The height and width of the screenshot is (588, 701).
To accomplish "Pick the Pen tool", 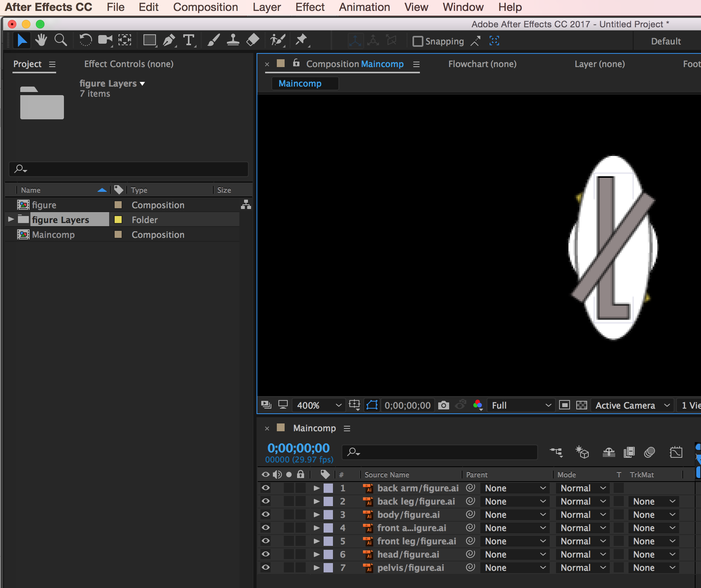I will click(169, 40).
